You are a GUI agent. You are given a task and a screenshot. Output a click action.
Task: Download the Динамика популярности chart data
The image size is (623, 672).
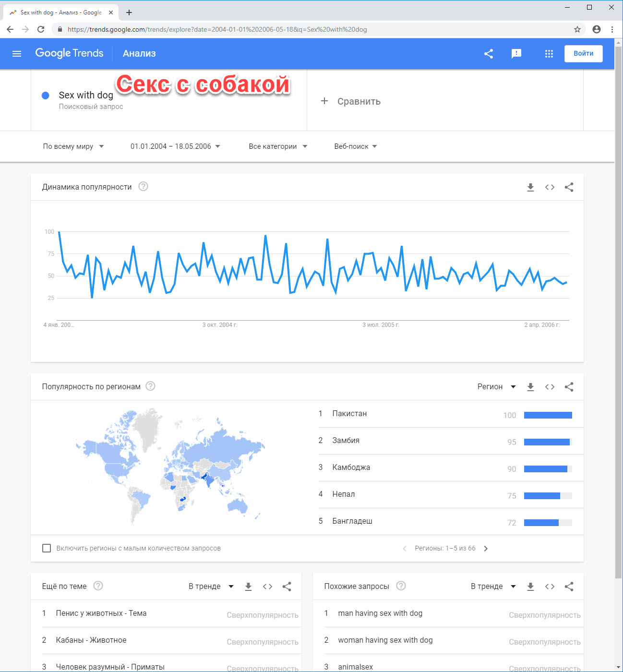(x=530, y=187)
